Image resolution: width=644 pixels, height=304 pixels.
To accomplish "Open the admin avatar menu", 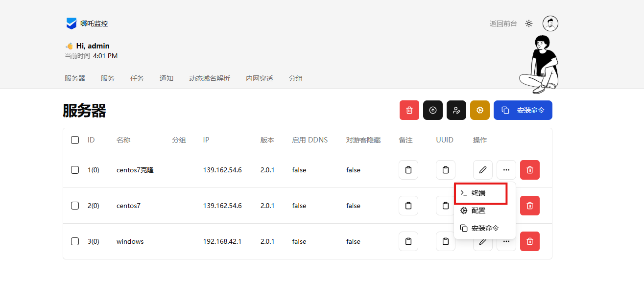I will tap(550, 23).
